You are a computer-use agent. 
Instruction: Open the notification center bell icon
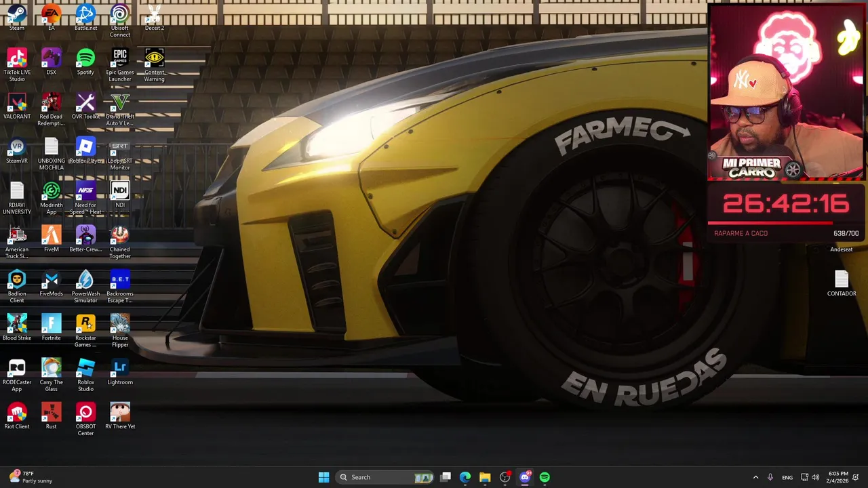coord(856,477)
